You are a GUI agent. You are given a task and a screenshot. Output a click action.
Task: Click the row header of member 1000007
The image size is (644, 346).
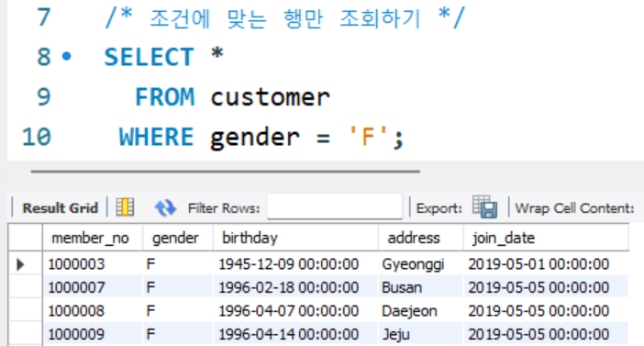coord(26,287)
